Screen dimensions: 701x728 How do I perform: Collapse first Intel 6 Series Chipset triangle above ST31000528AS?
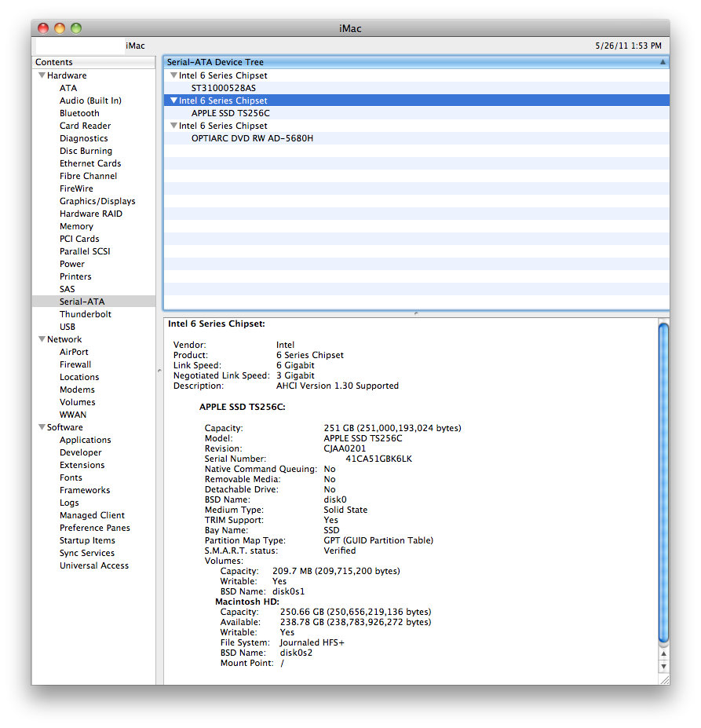coord(173,75)
